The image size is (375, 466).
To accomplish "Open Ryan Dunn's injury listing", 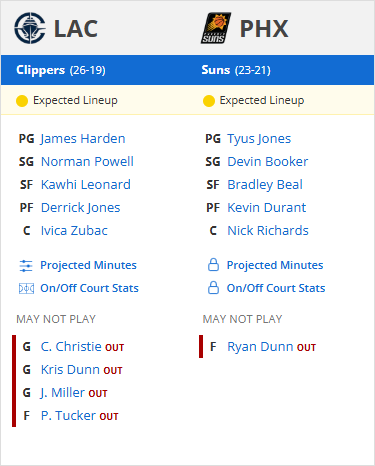I will [x=260, y=347].
